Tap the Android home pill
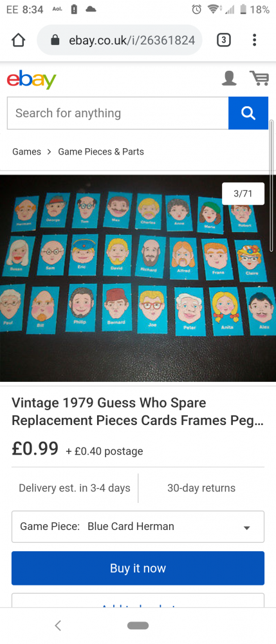 [x=138, y=625]
